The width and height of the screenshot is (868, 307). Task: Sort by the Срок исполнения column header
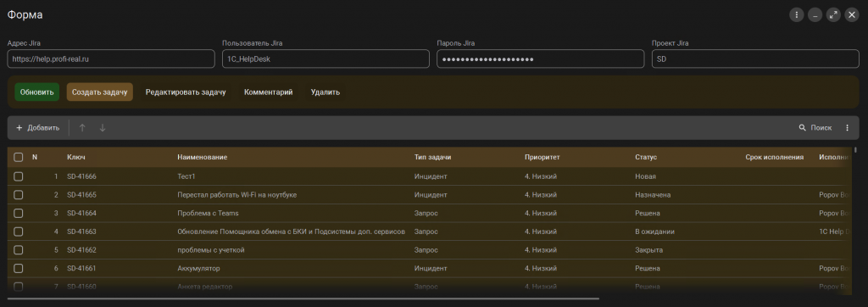775,158
